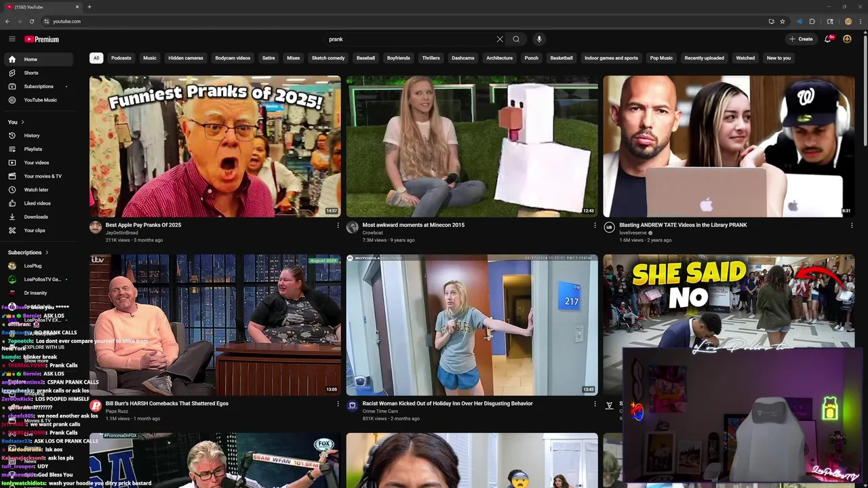Viewport: 868px width, 488px height.
Task: Open the Crowbcat channel link
Action: pos(372,232)
